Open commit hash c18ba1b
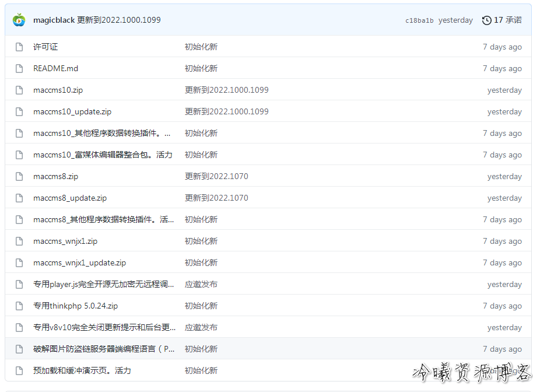533x392 pixels. (419, 20)
